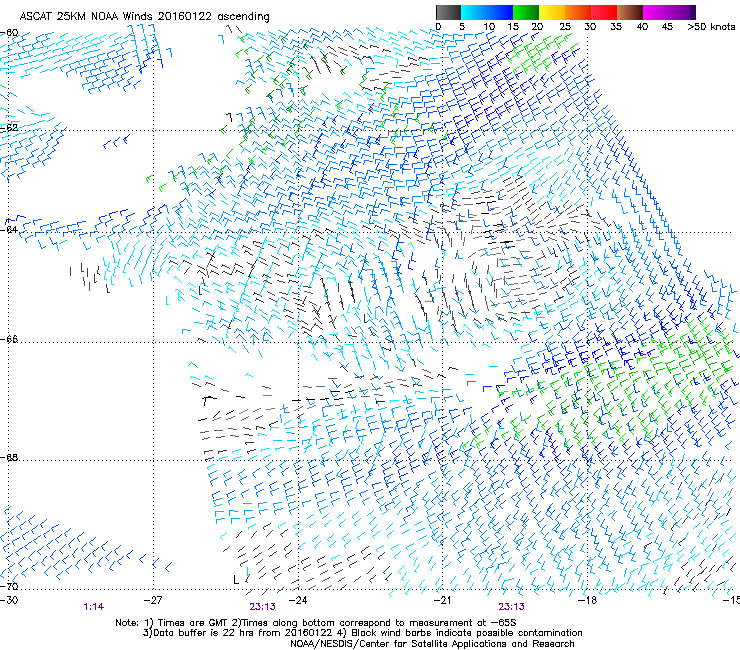Viewport: 740px width, 650px height.
Task: Click the "23:13" time label left of -24
Action: point(262,607)
